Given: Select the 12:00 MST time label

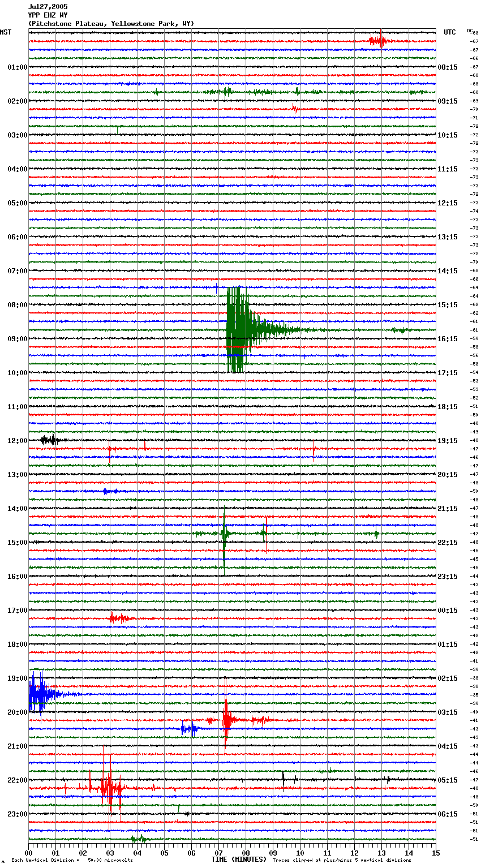Looking at the screenshot, I should (18, 441).
